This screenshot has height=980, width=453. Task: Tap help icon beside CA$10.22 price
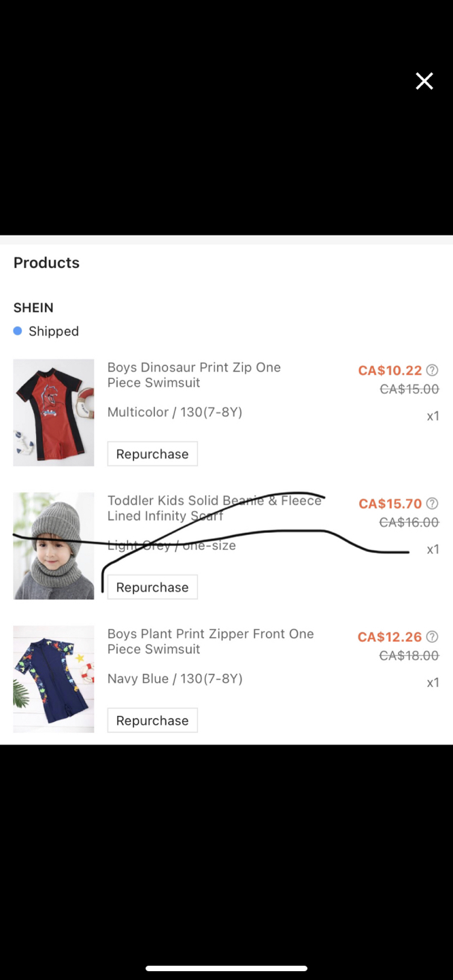click(x=432, y=370)
